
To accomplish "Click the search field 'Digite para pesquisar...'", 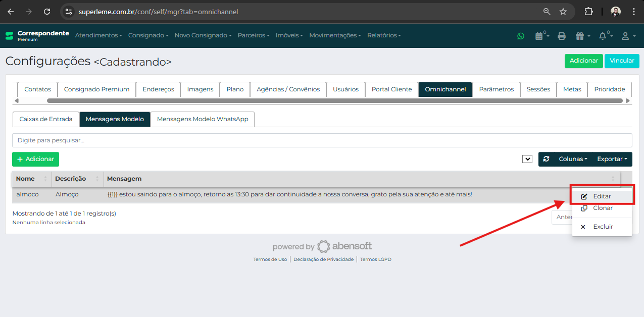I will point(322,140).
